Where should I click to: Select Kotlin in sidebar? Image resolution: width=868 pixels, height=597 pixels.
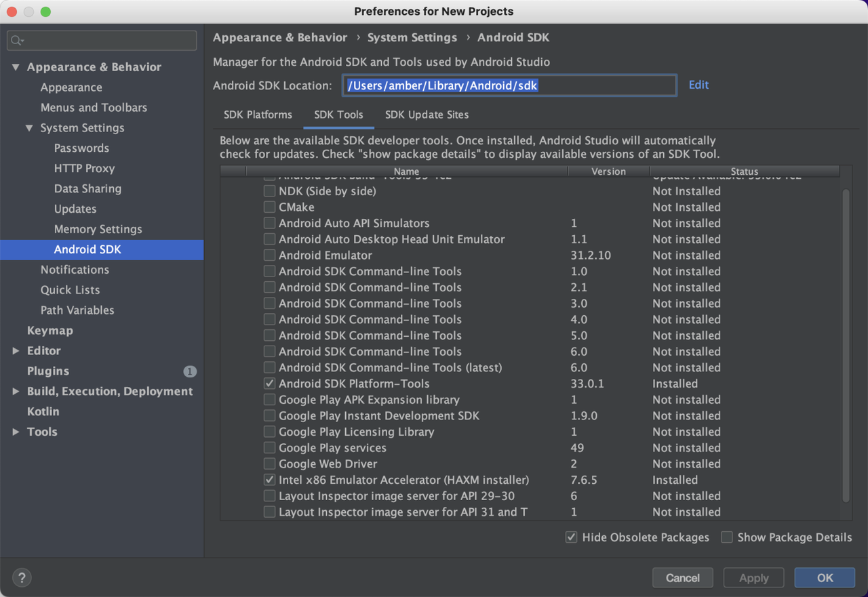43,412
